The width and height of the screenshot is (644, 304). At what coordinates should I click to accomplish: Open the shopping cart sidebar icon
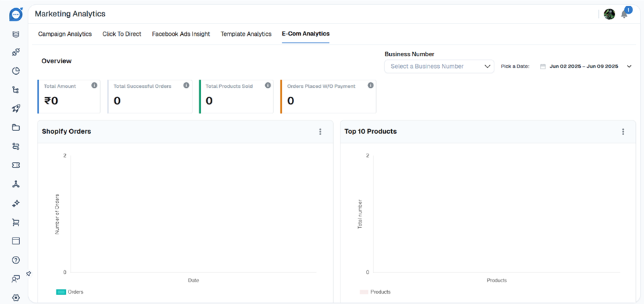coord(16,222)
